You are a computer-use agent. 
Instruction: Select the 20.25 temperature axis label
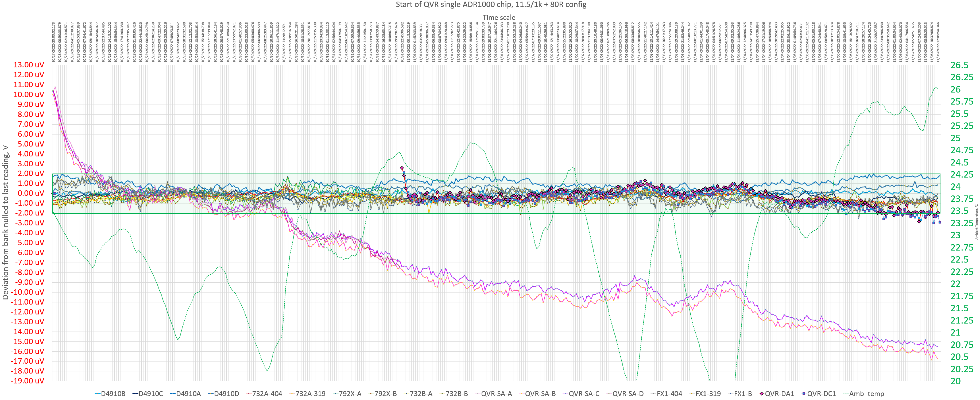tap(962, 369)
